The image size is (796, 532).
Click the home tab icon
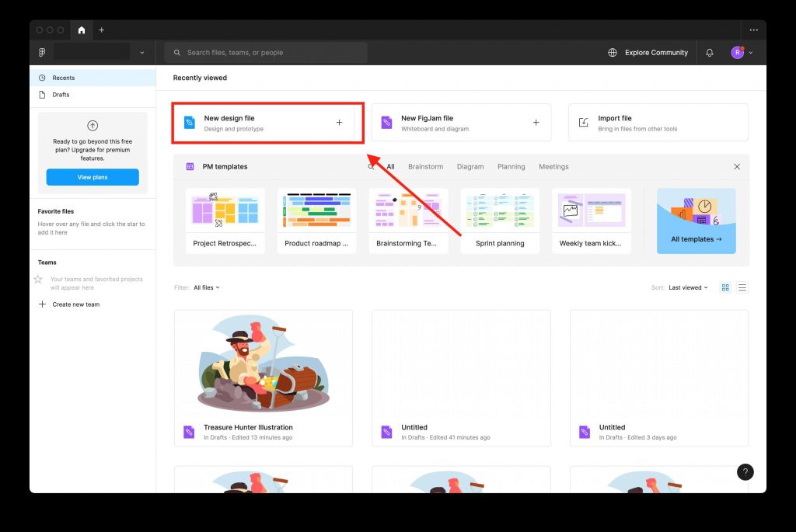(81, 30)
